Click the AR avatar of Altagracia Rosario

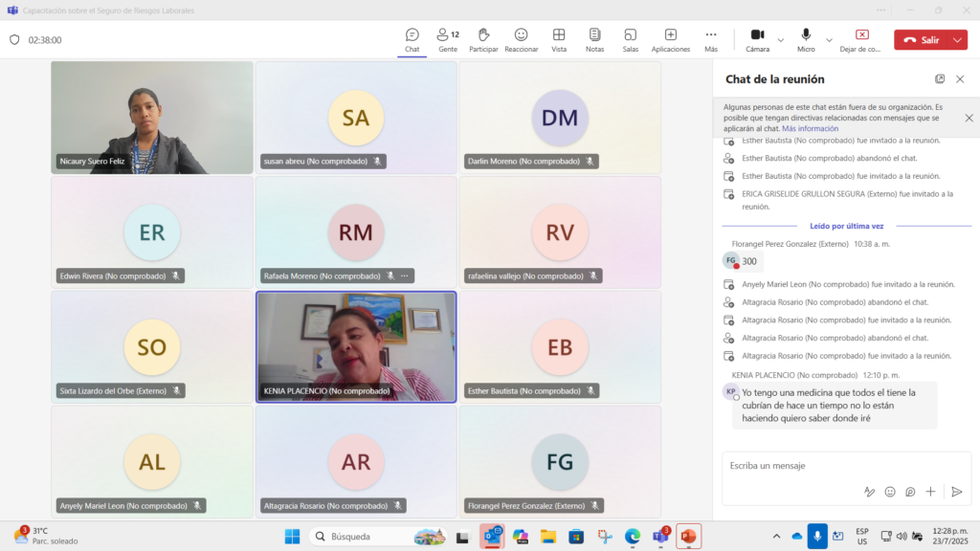tap(356, 462)
